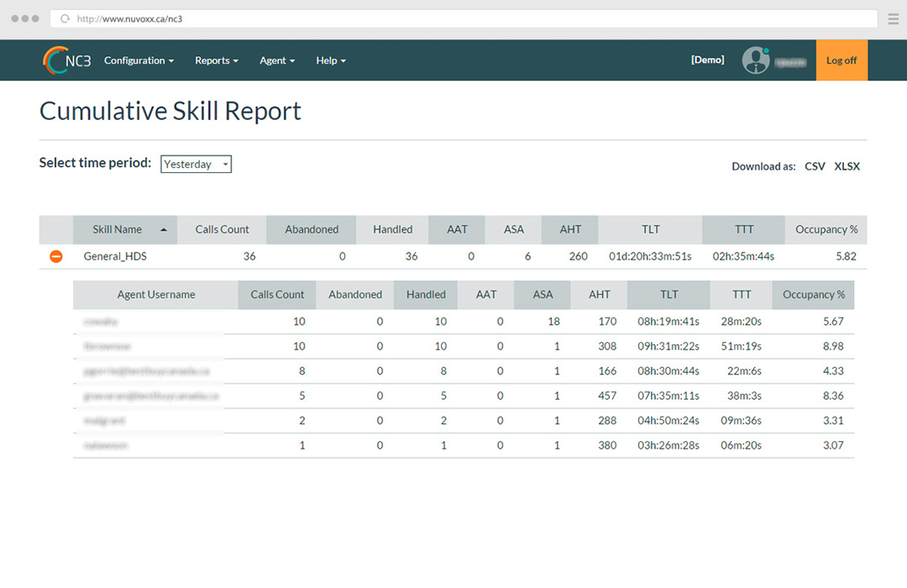Viewport: 907px width, 588px height.
Task: Select AHT cell 457
Action: (x=607, y=396)
